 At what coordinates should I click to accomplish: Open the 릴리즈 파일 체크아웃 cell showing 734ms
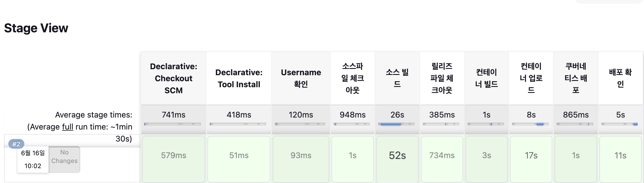coord(442,156)
